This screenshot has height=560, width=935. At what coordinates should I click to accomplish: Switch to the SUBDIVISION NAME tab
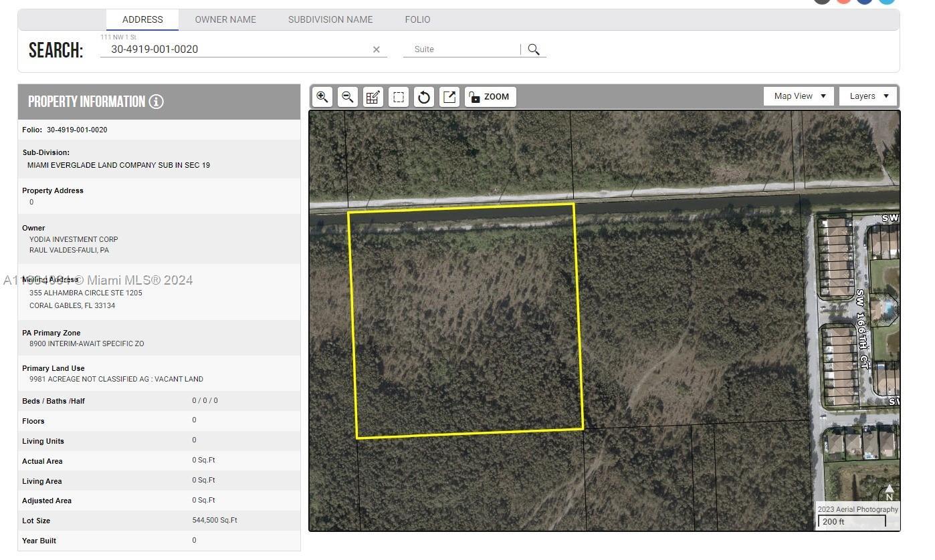pyautogui.click(x=330, y=19)
